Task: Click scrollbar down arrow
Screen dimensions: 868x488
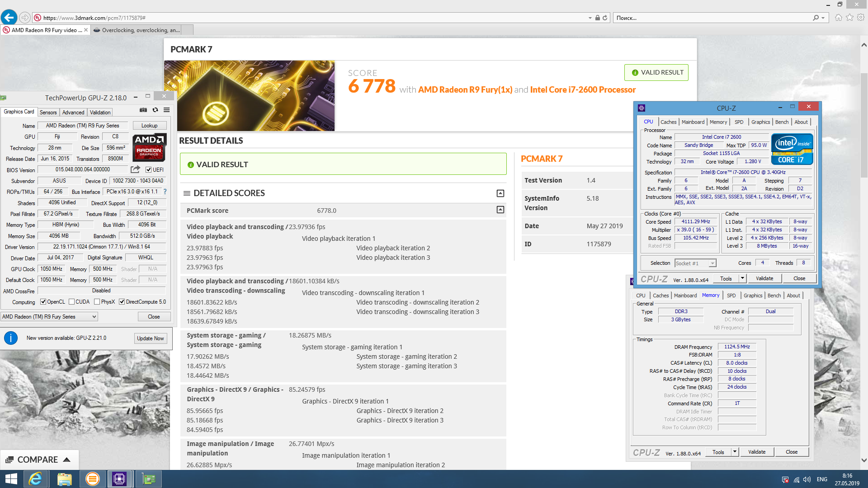Action: [863, 460]
